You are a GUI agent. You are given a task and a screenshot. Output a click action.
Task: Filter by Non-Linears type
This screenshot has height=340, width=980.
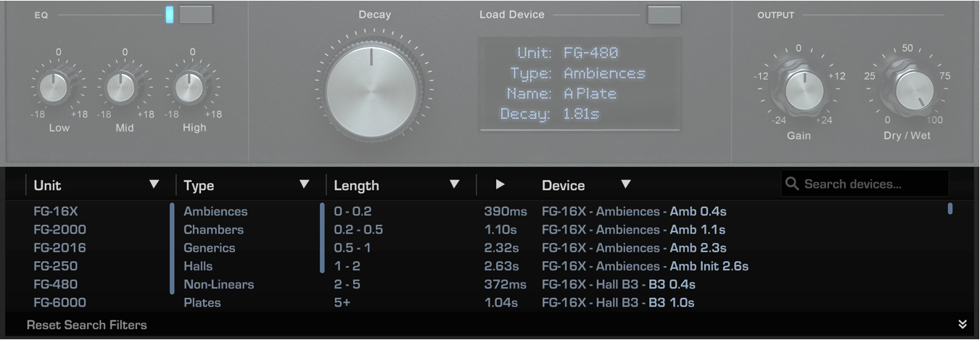coord(219,284)
